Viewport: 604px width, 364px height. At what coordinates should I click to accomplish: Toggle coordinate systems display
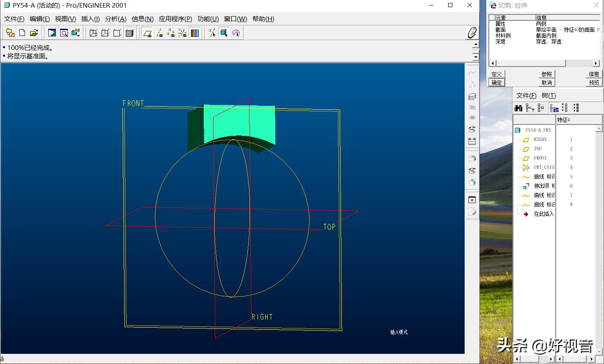click(183, 33)
